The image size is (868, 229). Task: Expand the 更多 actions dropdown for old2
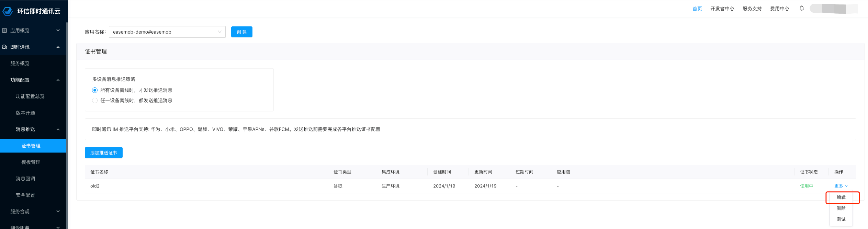pyautogui.click(x=841, y=186)
